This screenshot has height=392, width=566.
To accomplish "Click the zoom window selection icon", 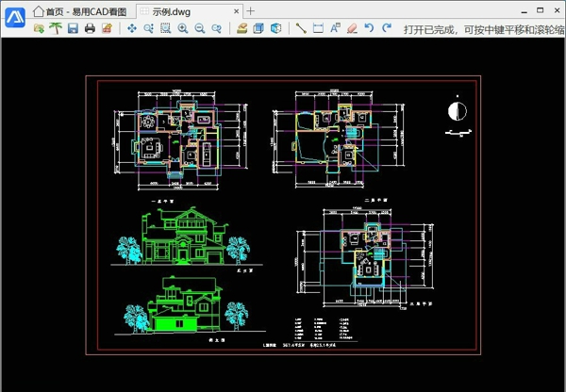I will pos(166,29).
